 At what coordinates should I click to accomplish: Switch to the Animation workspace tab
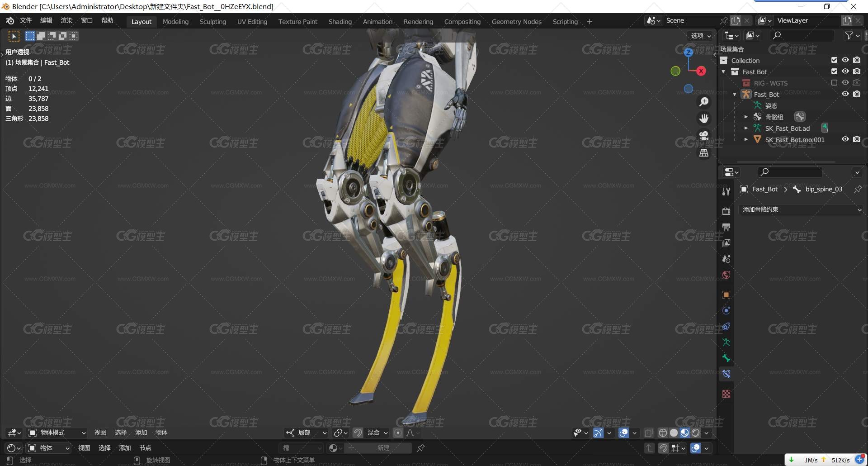click(x=377, y=22)
